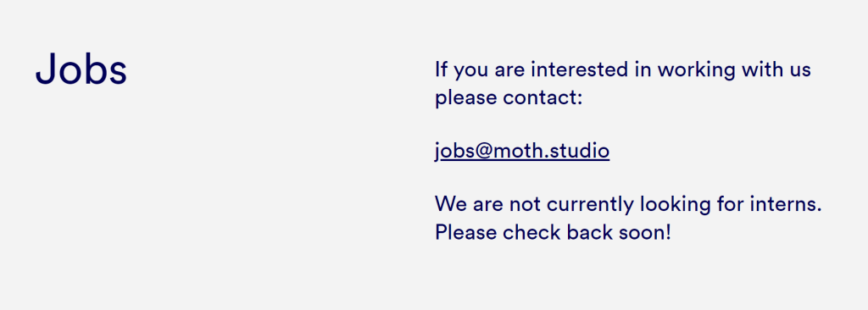Click the word "currently" in the interns notice

(590, 206)
